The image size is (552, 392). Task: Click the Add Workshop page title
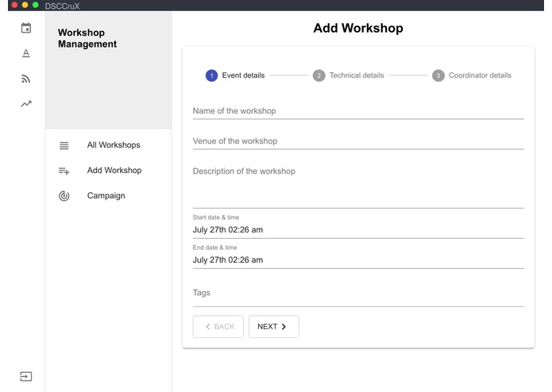[358, 28]
